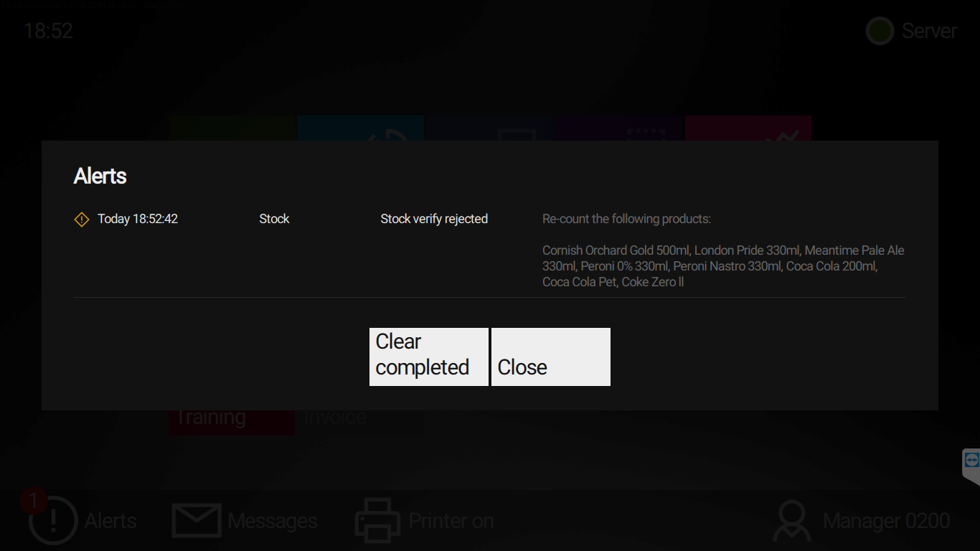Click the purple tile behind the dialog

621,128
